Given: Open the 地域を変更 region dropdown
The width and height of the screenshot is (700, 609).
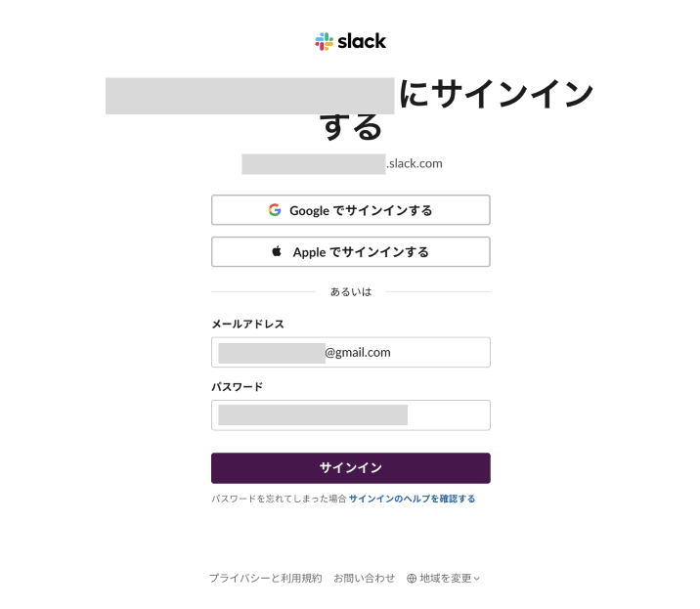Looking at the screenshot, I should 445,579.
